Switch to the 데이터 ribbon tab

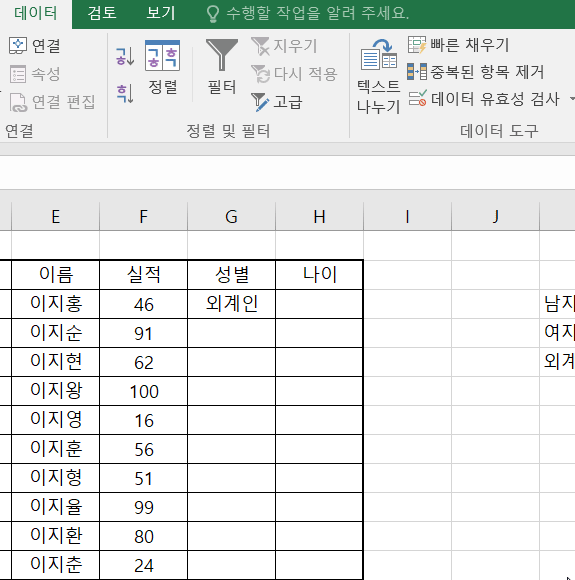coord(36,14)
